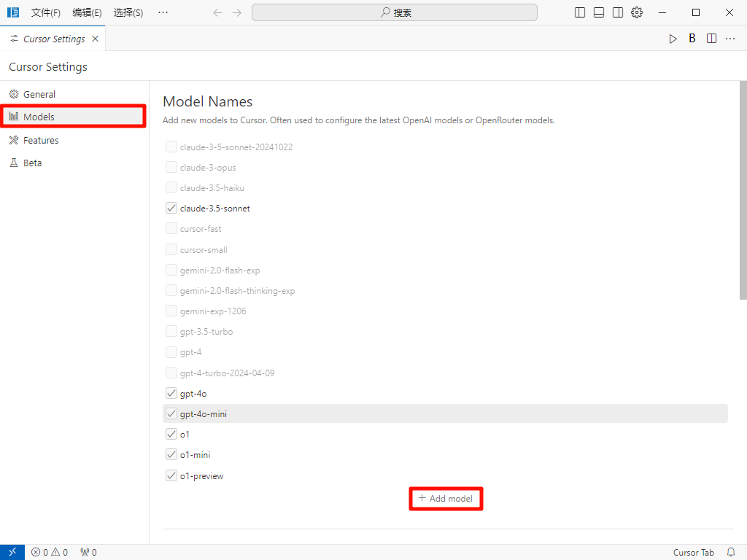Open the tab bar more actions ellipsis
Image resolution: width=747 pixels, height=560 pixels.
730,39
